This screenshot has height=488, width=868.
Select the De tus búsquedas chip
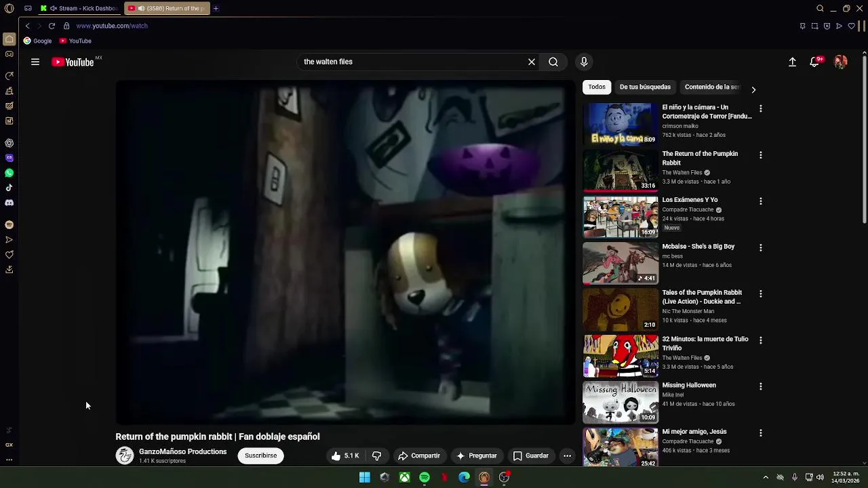(x=645, y=87)
